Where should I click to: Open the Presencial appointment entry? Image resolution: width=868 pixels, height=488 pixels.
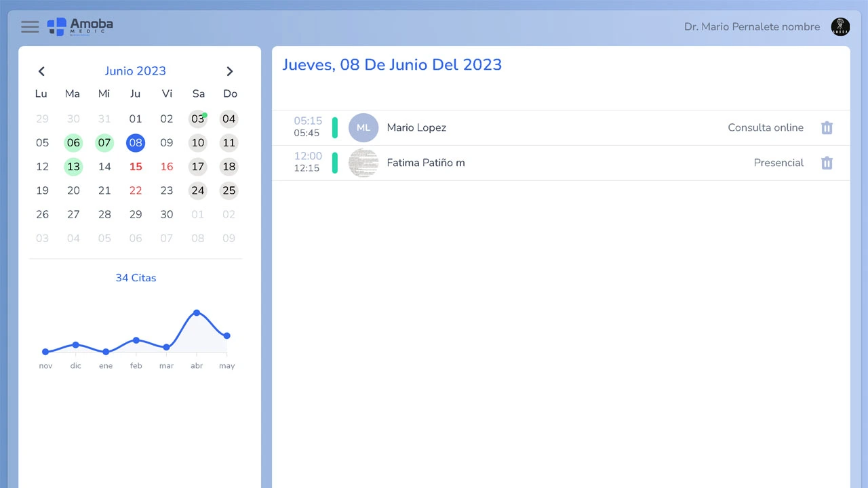[778, 163]
